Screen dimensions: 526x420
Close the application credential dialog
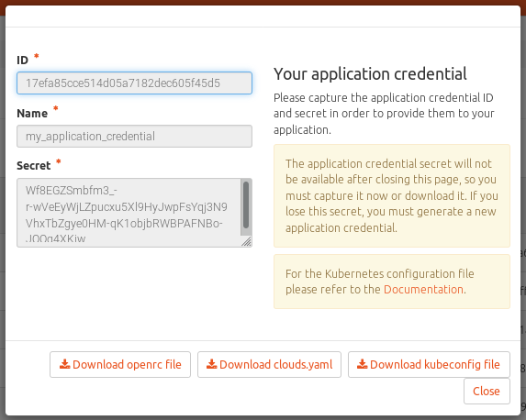487,391
